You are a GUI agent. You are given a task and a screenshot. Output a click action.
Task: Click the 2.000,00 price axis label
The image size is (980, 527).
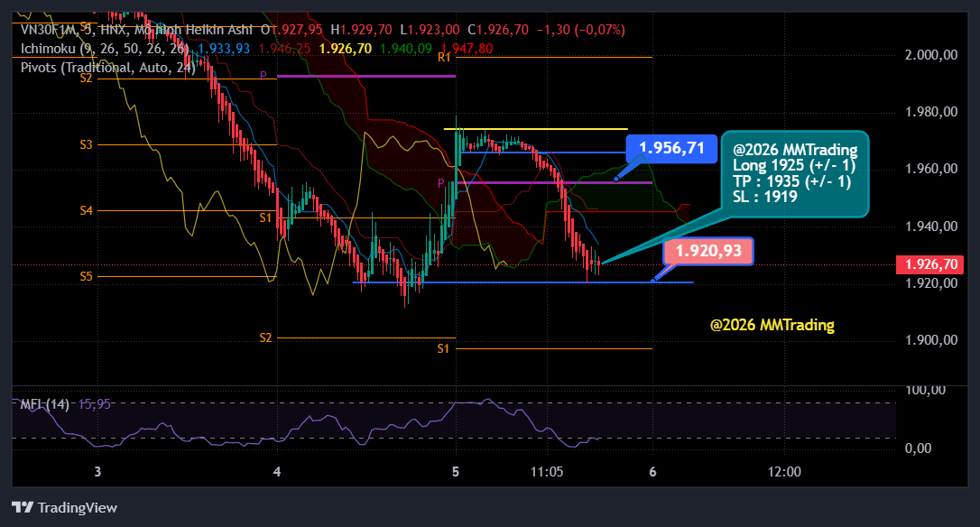click(x=931, y=55)
